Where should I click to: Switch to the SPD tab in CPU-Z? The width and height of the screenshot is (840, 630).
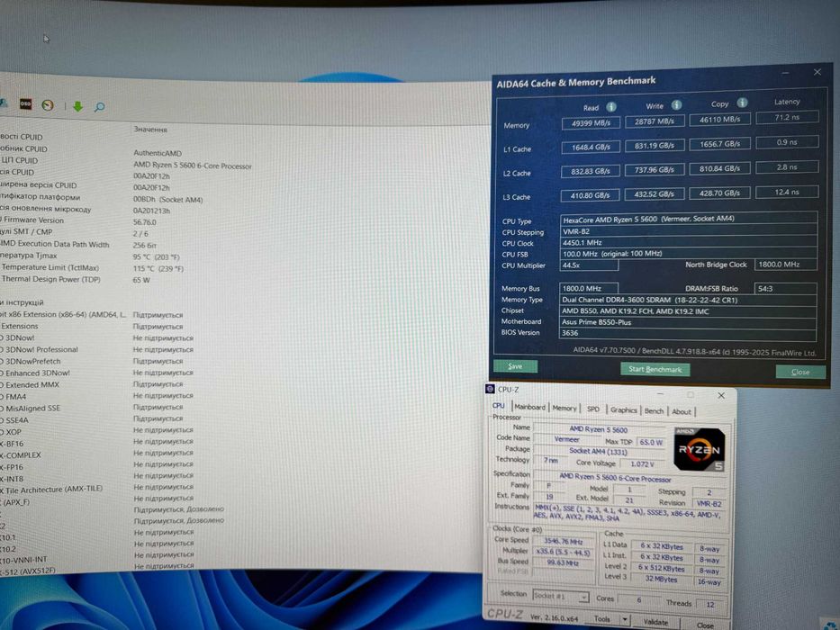(x=593, y=409)
